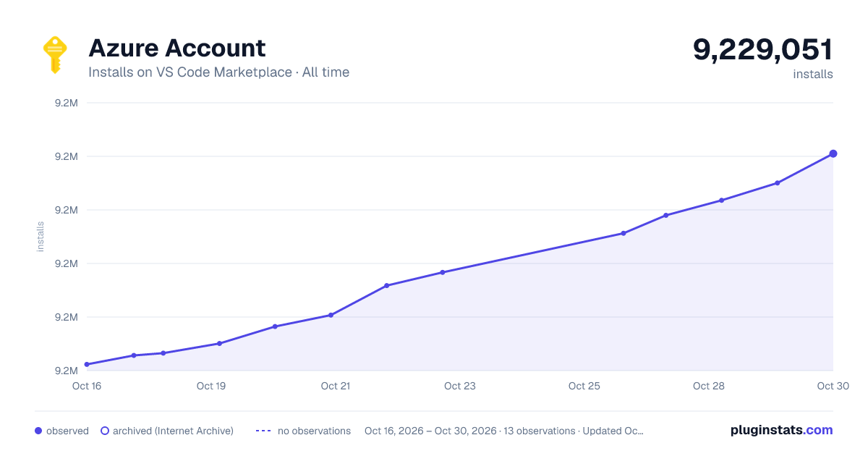Click the dashed line legend marker
The height and width of the screenshot is (456, 868).
[263, 431]
